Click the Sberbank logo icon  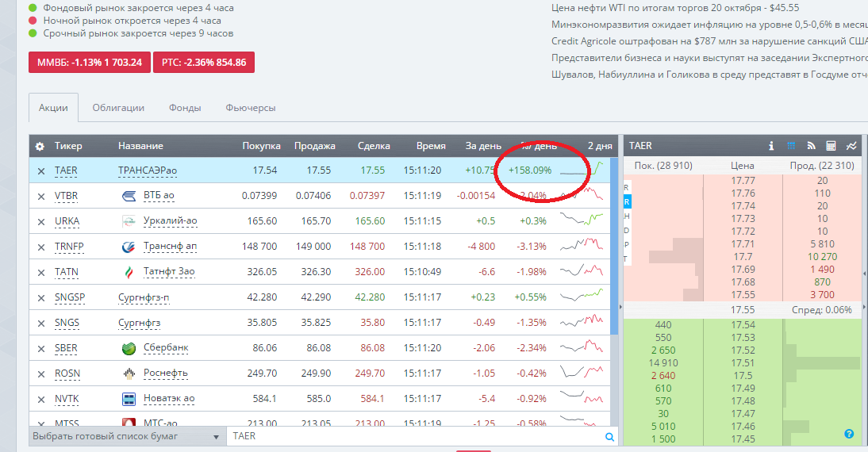coord(129,349)
